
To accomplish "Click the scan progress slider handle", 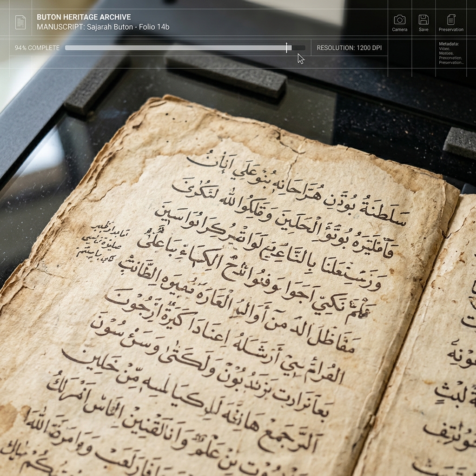I will tap(286, 47).
